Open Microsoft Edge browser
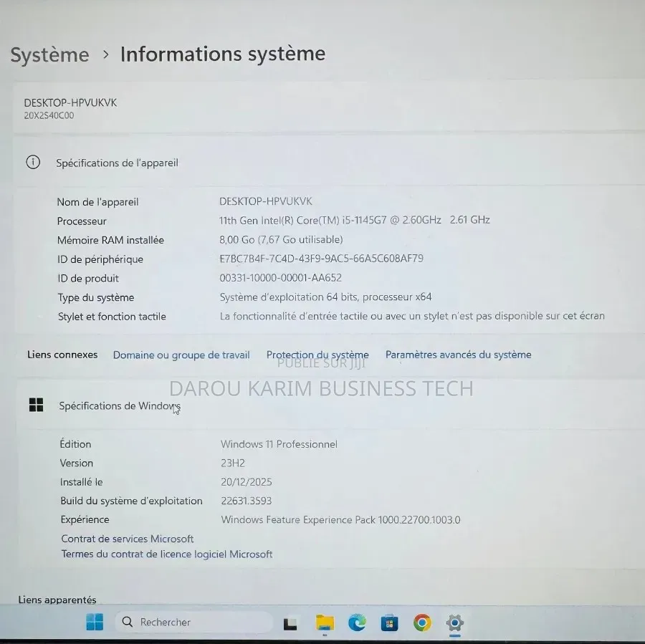Viewport: 645px width, 644px height. point(357,623)
